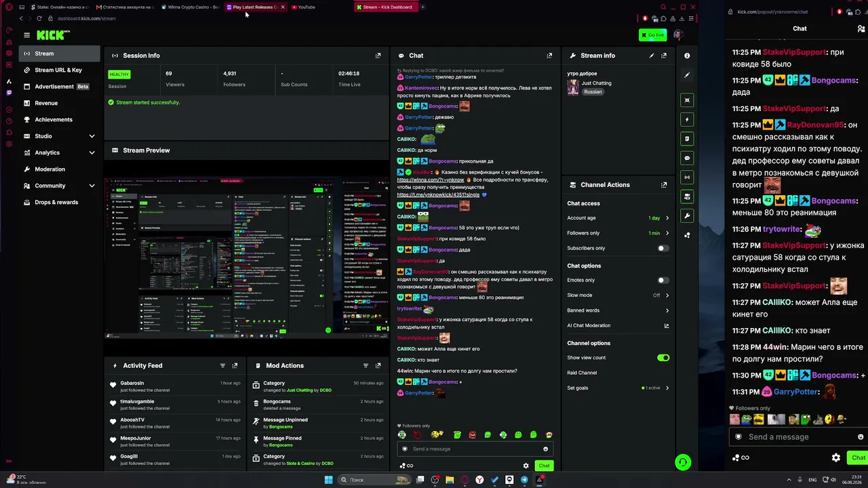Pop out the Stream Preview panel
Image resolution: width=868 pixels, height=488 pixels.
(x=378, y=150)
